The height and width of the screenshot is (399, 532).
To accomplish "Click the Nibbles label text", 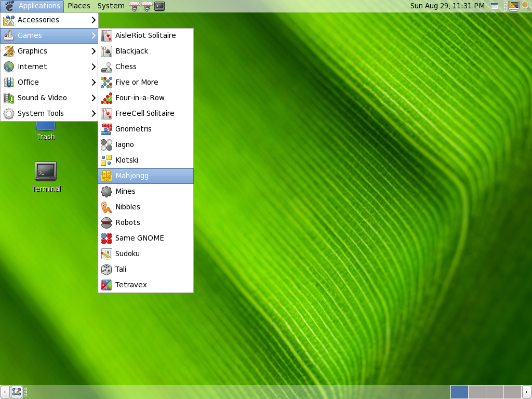I will (x=128, y=207).
